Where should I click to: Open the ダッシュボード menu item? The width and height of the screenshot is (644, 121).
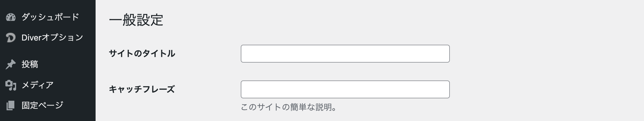[x=50, y=17]
